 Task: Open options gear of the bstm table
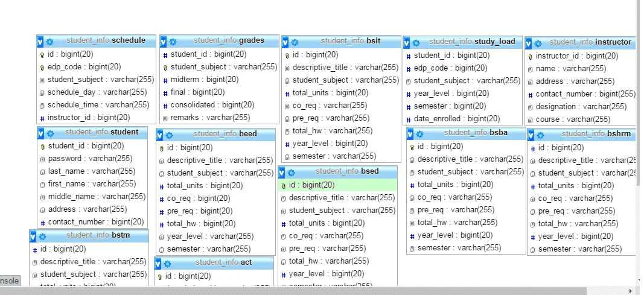(x=42, y=236)
